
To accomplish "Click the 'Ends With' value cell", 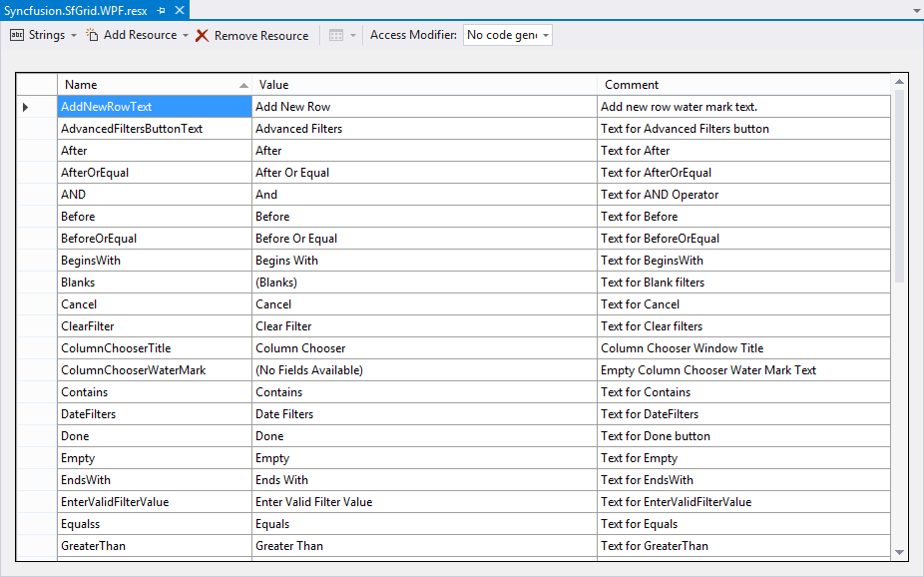I will pos(424,480).
